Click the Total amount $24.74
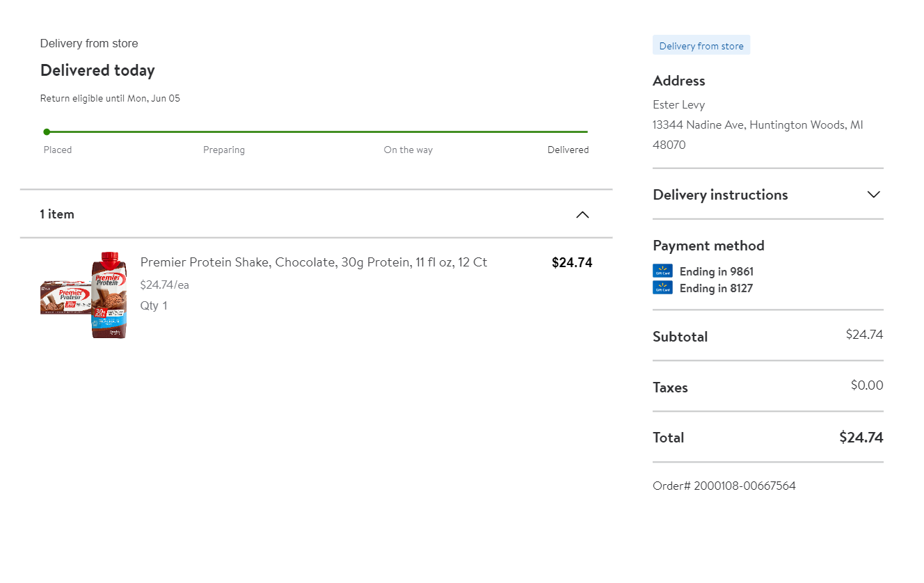Viewport: 924px width, 583px height. [861, 438]
